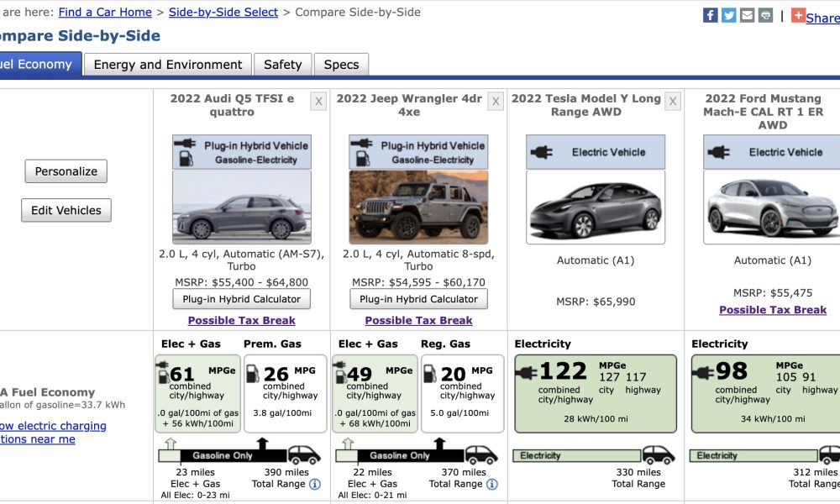Share the page via the Facebook icon
Viewport: 840px width, 504px height.
[x=711, y=15]
